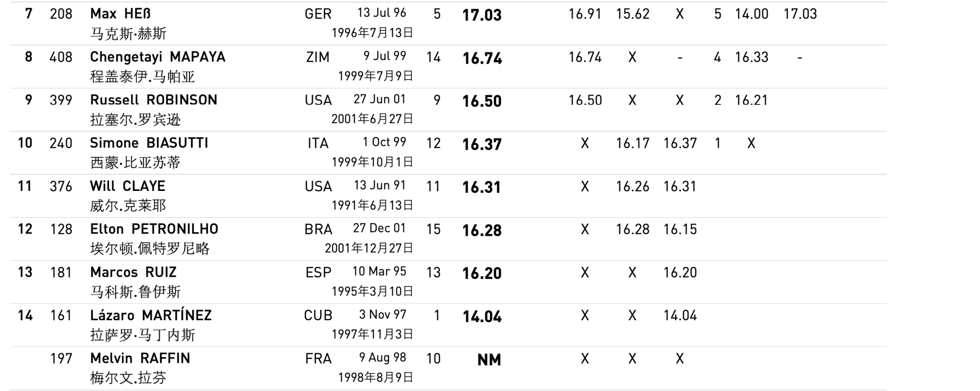This screenshot has width=980, height=391.
Task: Select Chengetayi MAPAYA's name
Action: point(157,57)
